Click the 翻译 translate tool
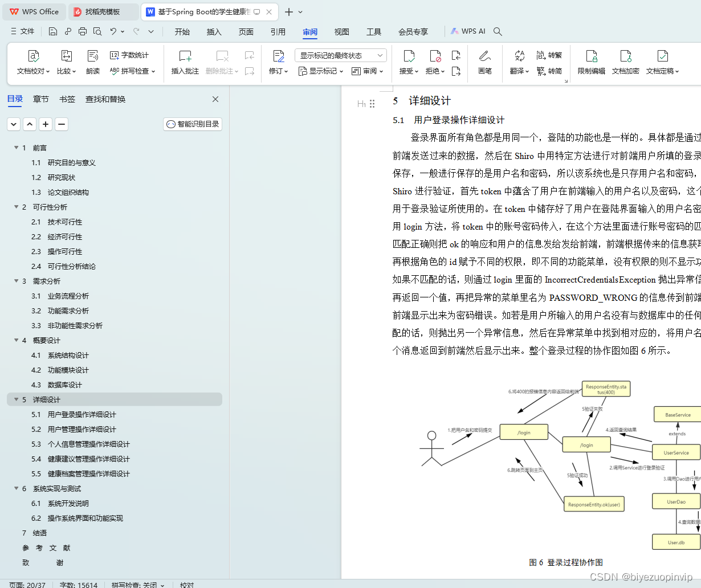Screen dimensions: 701x588 tap(519, 62)
